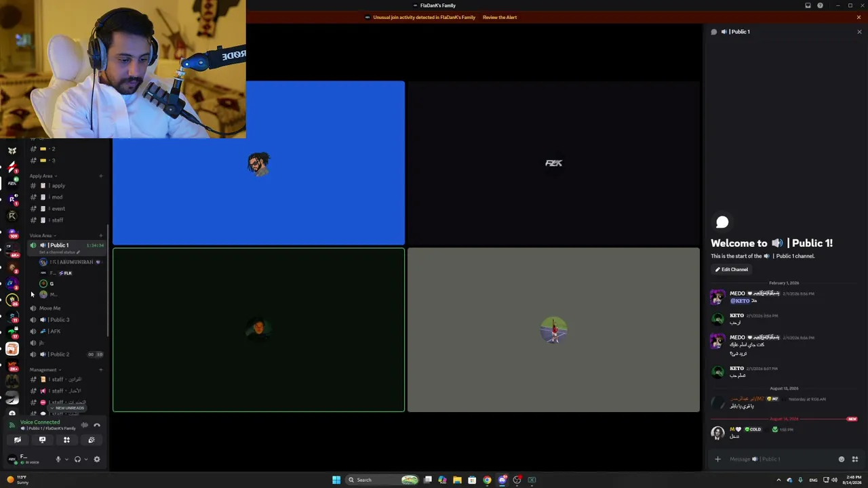Start an activity button in voice panel
The image size is (868, 488).
(x=66, y=440)
